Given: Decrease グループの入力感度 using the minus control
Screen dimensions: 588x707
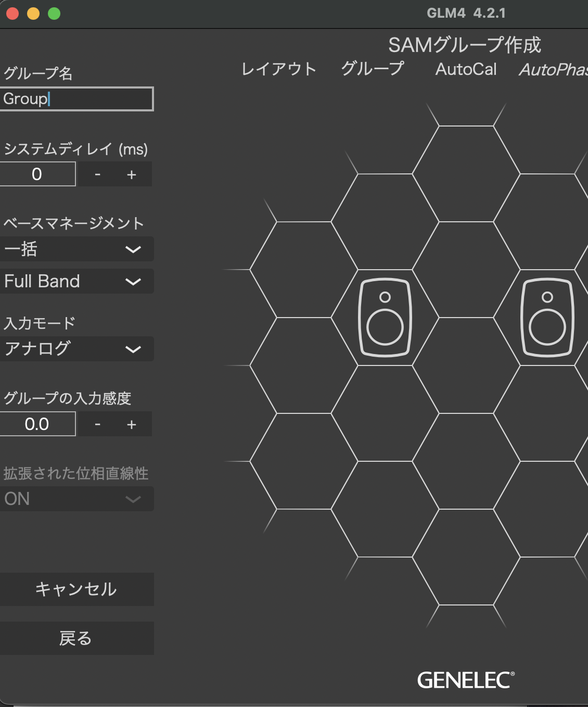Looking at the screenshot, I should tap(97, 424).
